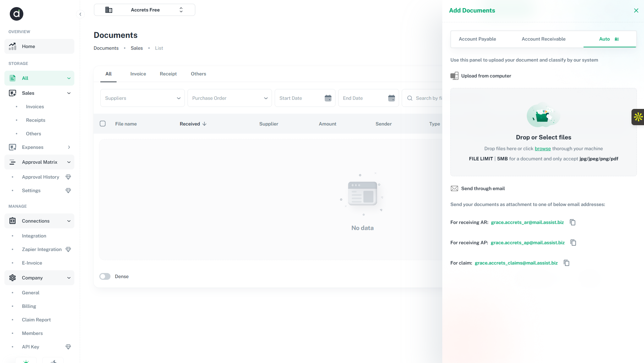Open the Suppliers dropdown

pyautogui.click(x=143, y=98)
